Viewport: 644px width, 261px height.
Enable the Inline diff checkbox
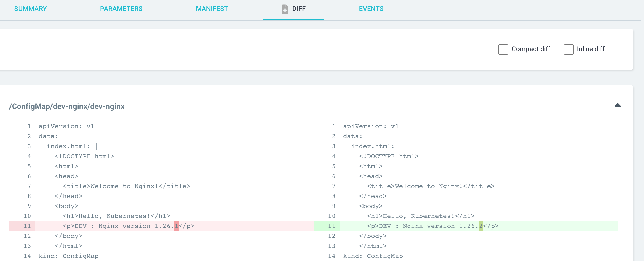[x=568, y=49]
